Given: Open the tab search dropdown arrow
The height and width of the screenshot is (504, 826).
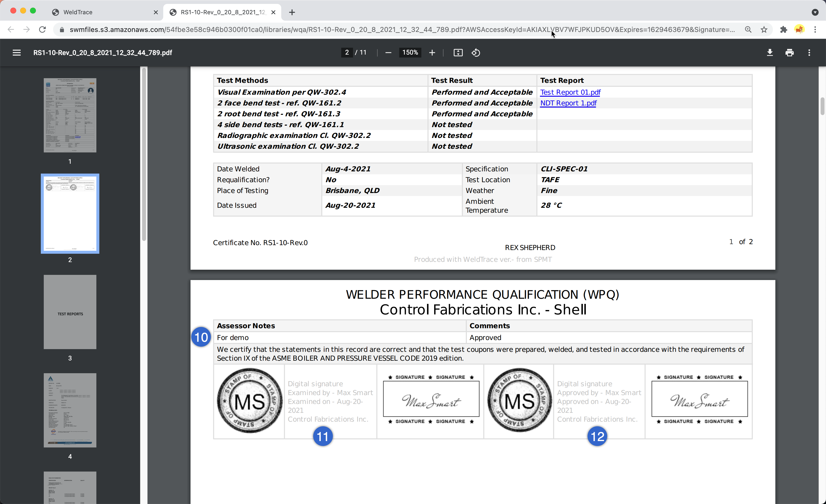Looking at the screenshot, I should tap(815, 12).
